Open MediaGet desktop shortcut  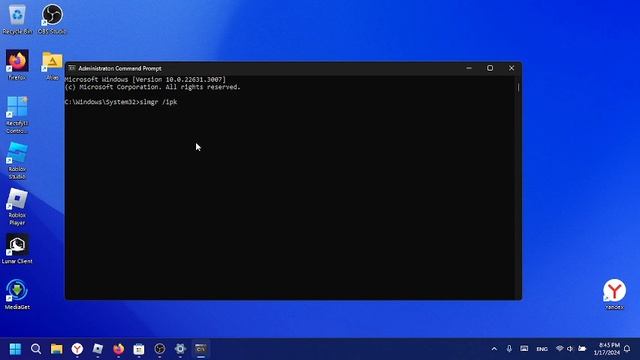click(x=17, y=294)
